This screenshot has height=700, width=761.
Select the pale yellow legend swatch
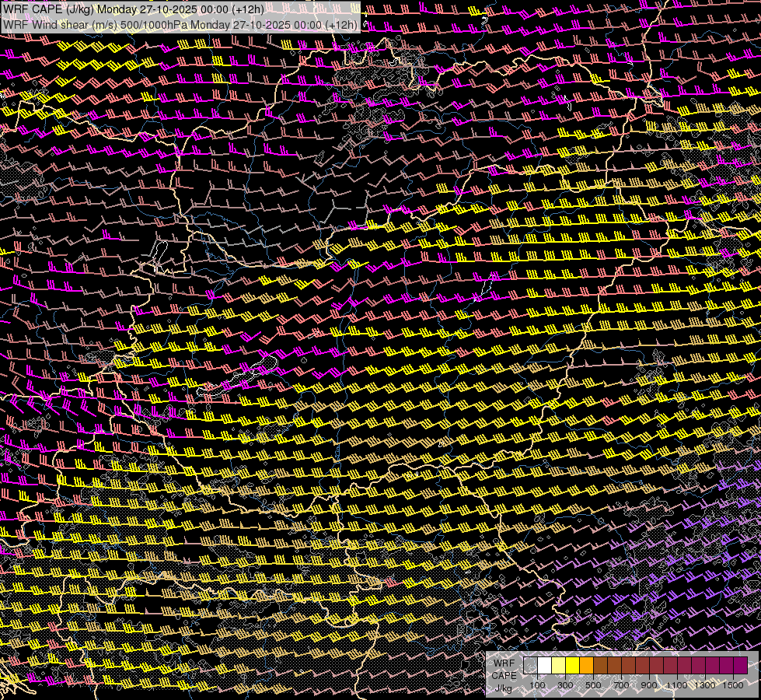click(x=558, y=666)
